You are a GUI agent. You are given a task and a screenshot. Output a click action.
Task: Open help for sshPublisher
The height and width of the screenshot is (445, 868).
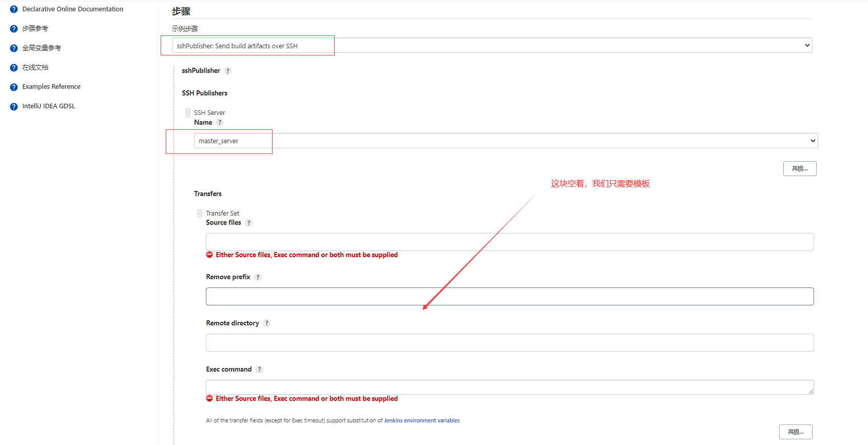228,71
